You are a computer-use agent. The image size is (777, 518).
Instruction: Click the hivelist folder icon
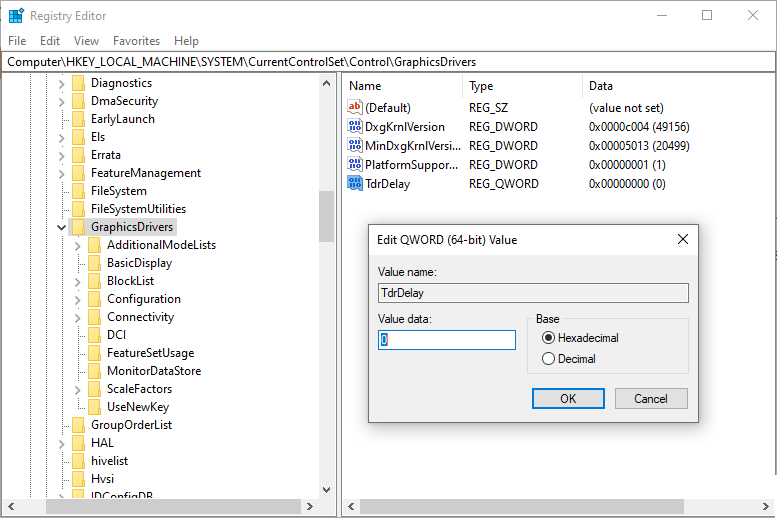click(78, 461)
